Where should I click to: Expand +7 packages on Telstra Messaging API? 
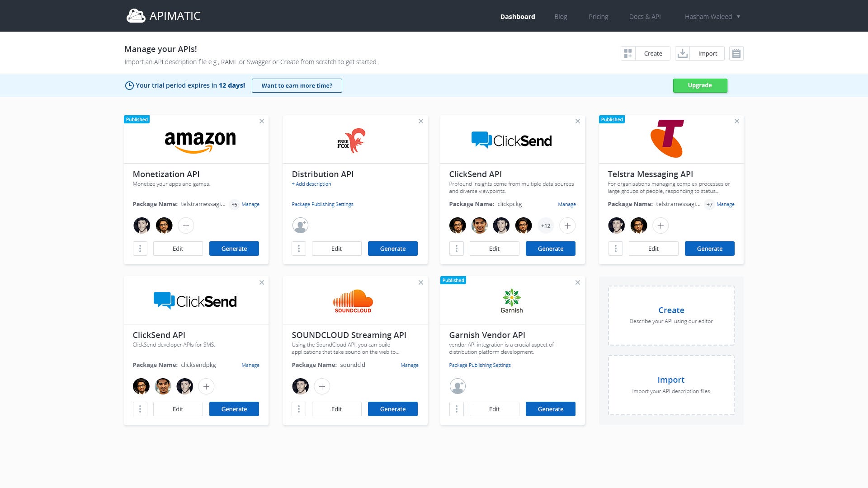[x=709, y=204]
